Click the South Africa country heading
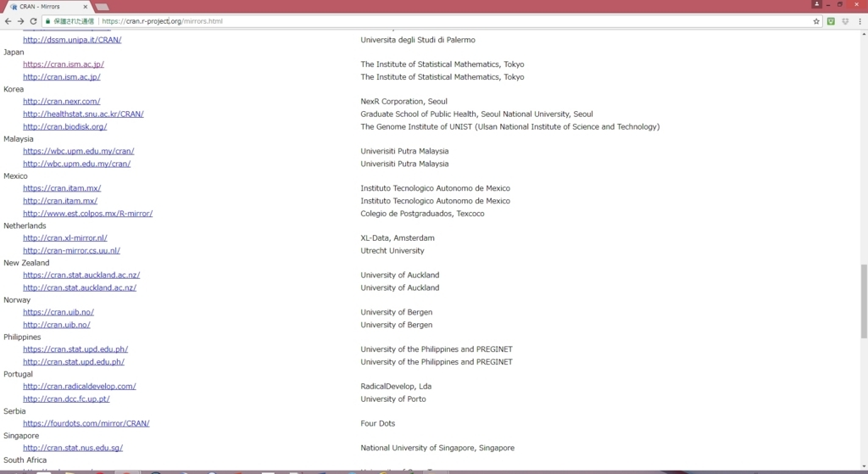The height and width of the screenshot is (474, 868). [x=25, y=460]
